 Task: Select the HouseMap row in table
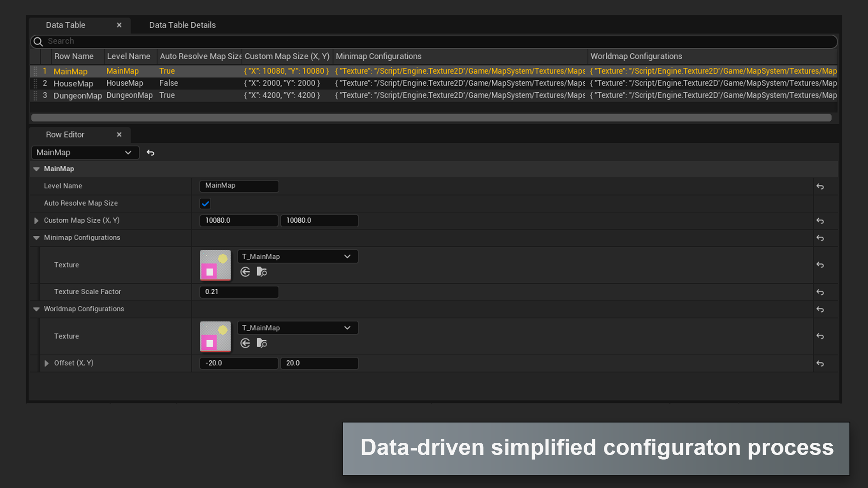coord(73,84)
